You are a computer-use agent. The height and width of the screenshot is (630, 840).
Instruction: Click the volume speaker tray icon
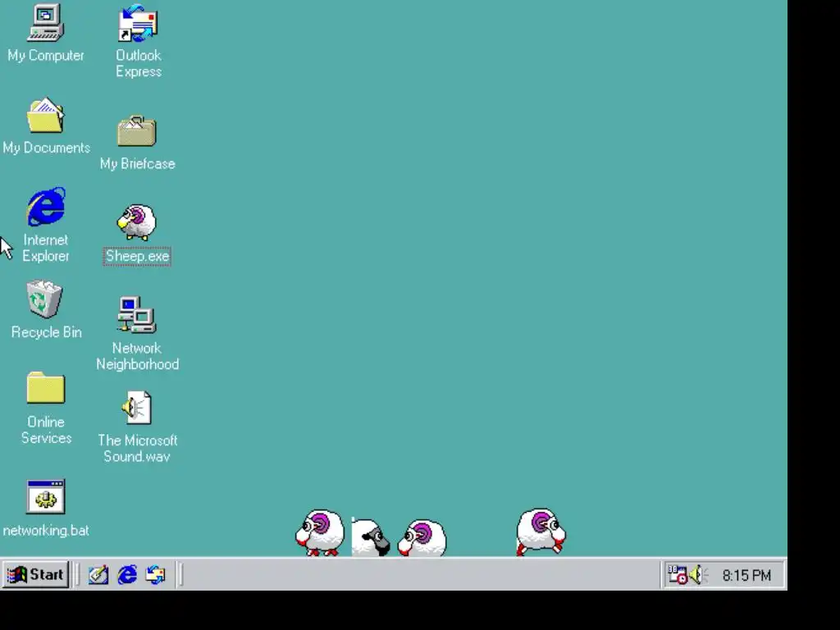pos(698,575)
